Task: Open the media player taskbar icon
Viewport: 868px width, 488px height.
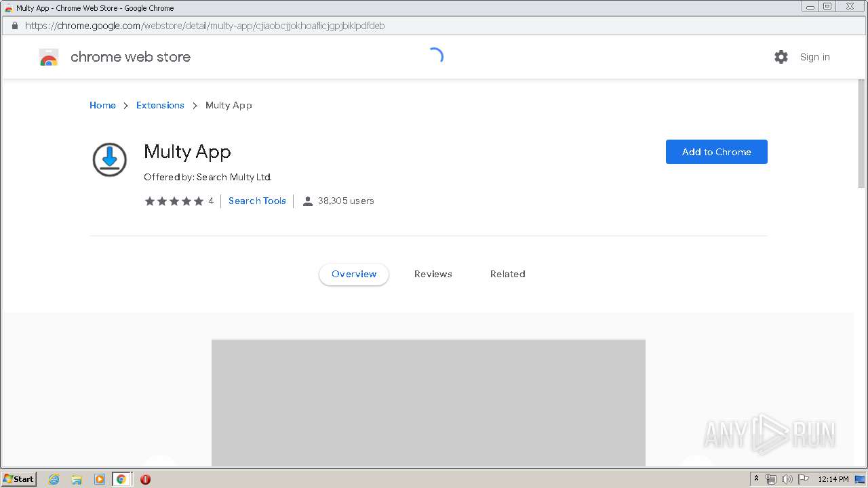Action: tap(99, 479)
